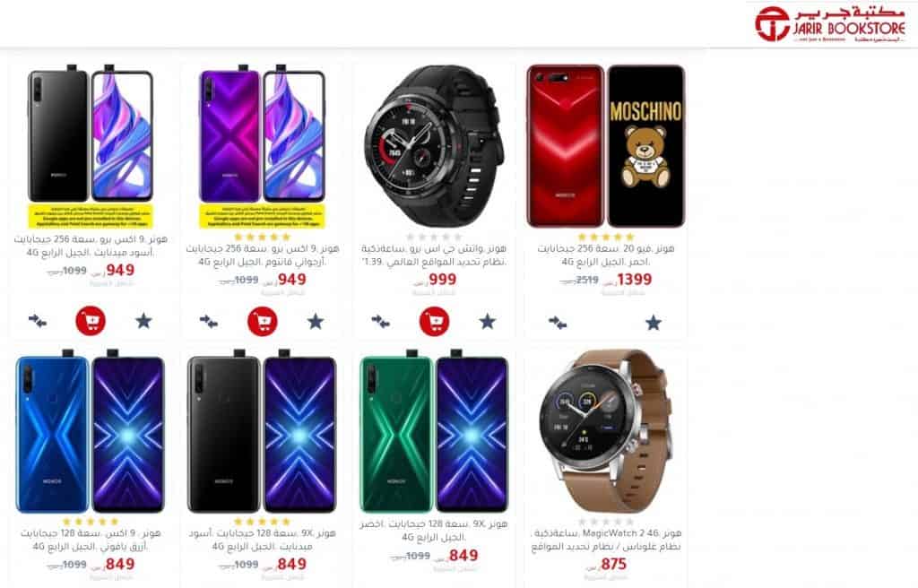Click the red Honor View 20 title text
This screenshot has height=588, width=918.
[x=606, y=255]
